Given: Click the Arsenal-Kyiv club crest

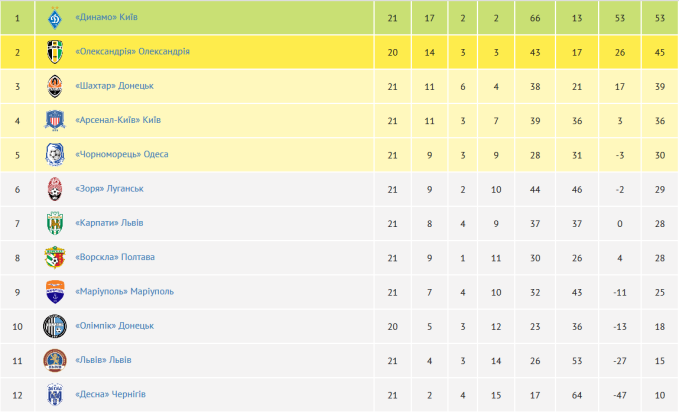Looking at the screenshot, I should tap(54, 121).
